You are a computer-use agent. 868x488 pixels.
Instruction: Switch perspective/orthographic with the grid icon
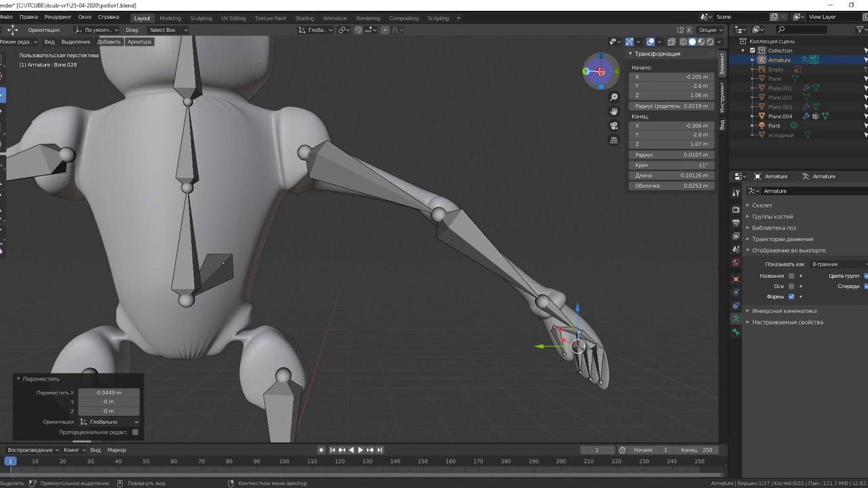614,140
